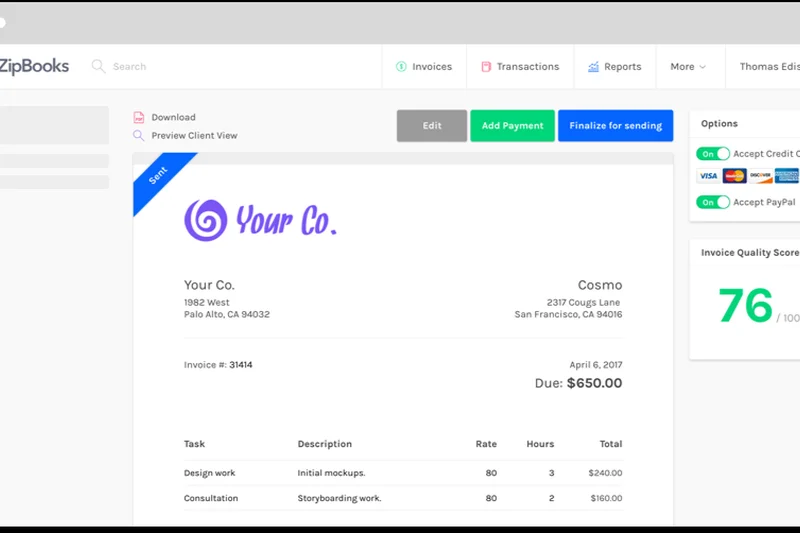
Task: Toggle off Accept Credit Cards switch
Action: point(713,154)
